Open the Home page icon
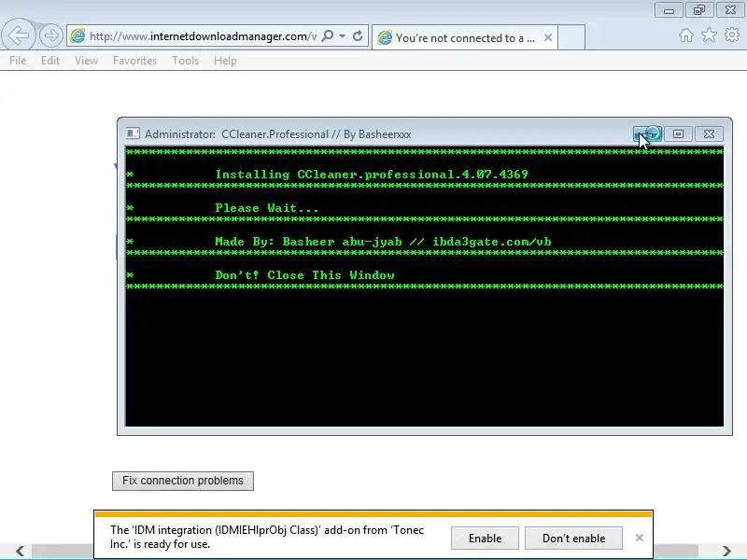Image resolution: width=747 pixels, height=560 pixels. tap(686, 35)
